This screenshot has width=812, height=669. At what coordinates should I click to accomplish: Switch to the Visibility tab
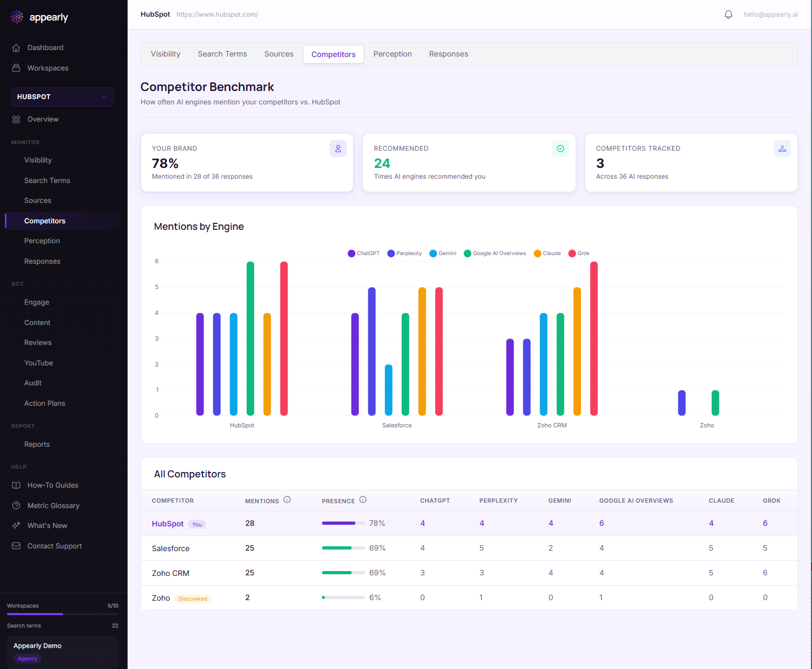(166, 54)
